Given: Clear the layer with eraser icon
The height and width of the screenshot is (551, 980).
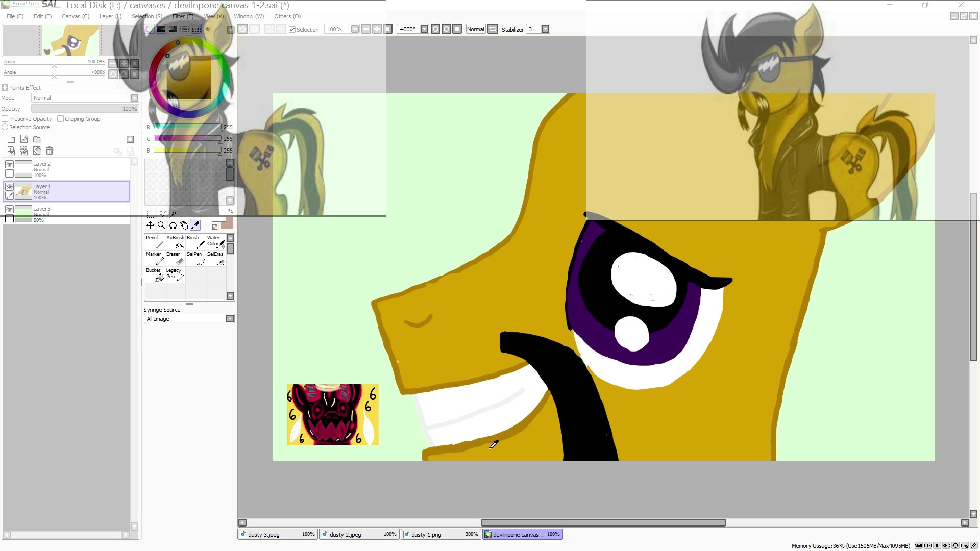Looking at the screenshot, I should click(37, 151).
